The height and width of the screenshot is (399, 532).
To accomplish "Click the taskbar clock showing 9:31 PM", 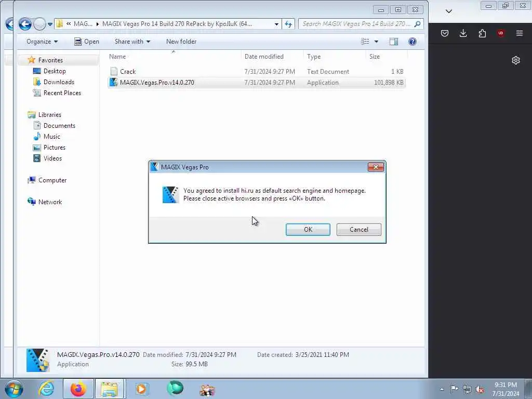I will [x=506, y=389].
